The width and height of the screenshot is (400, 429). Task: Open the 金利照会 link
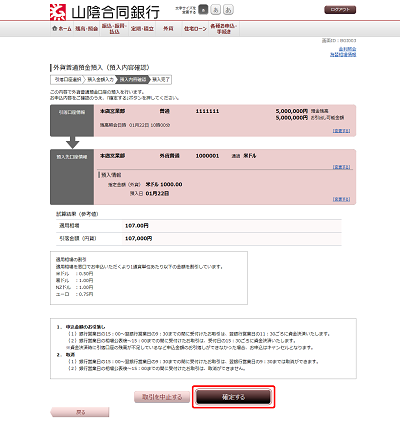coord(348,49)
